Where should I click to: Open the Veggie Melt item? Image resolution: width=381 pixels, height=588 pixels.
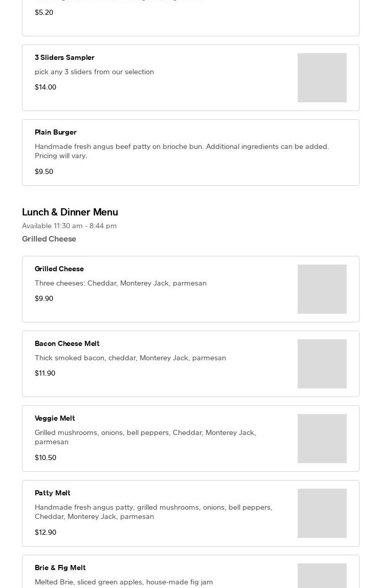55,418
